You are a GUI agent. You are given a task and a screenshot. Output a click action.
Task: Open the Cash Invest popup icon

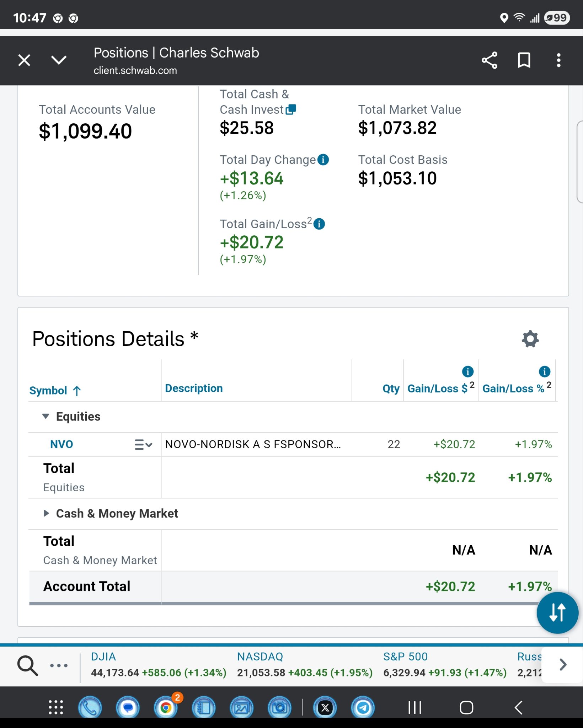[291, 109]
